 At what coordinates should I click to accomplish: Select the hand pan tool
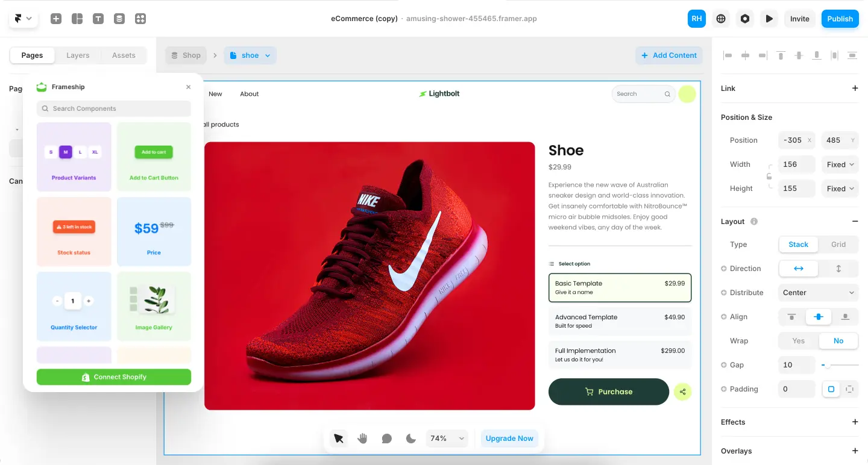[362, 438]
